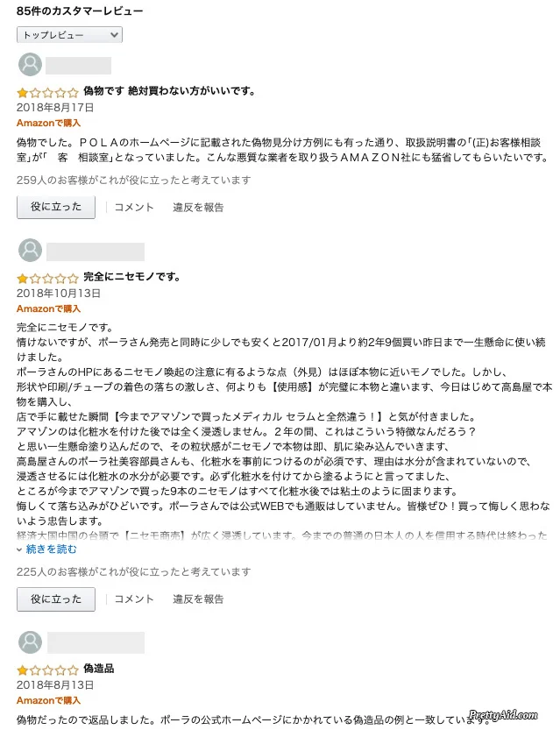Click the second reviewer's name placeholder
This screenshot has width=560, height=737.
click(95, 252)
